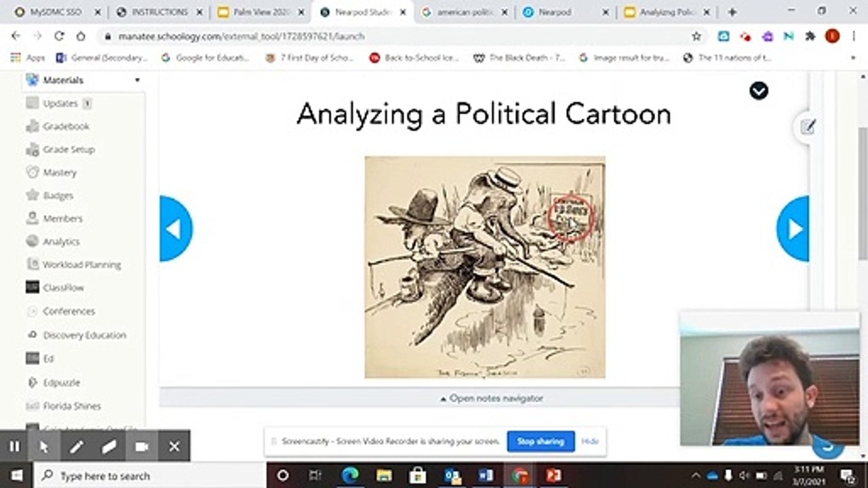Switch to the INSTRUCTIONS tab
Screen dimensions: 868x488
tap(159, 12)
